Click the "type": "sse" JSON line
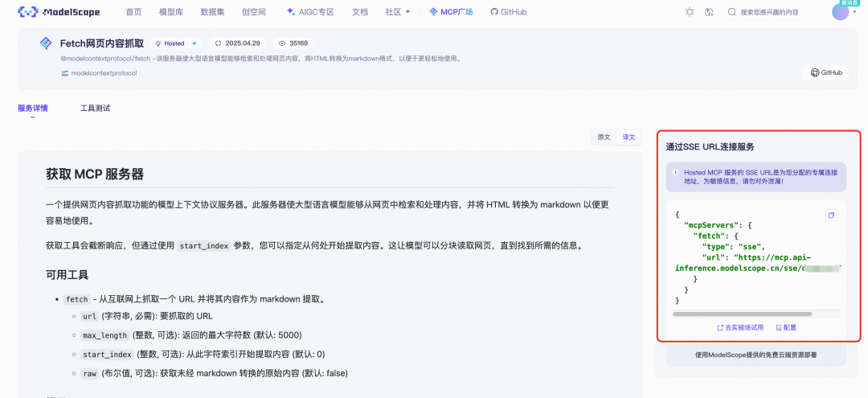 tap(734, 247)
